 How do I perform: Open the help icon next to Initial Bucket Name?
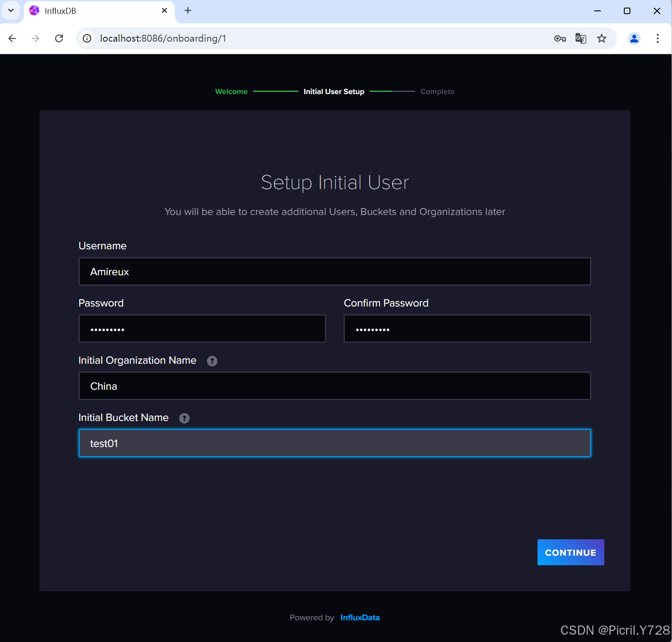tap(184, 418)
